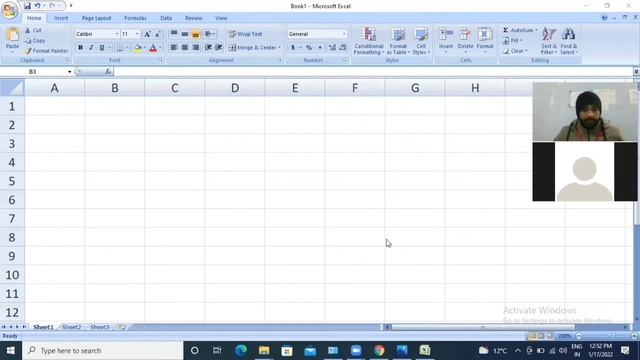640x360 pixels.
Task: Switch to the Insert tab
Action: click(x=61, y=18)
